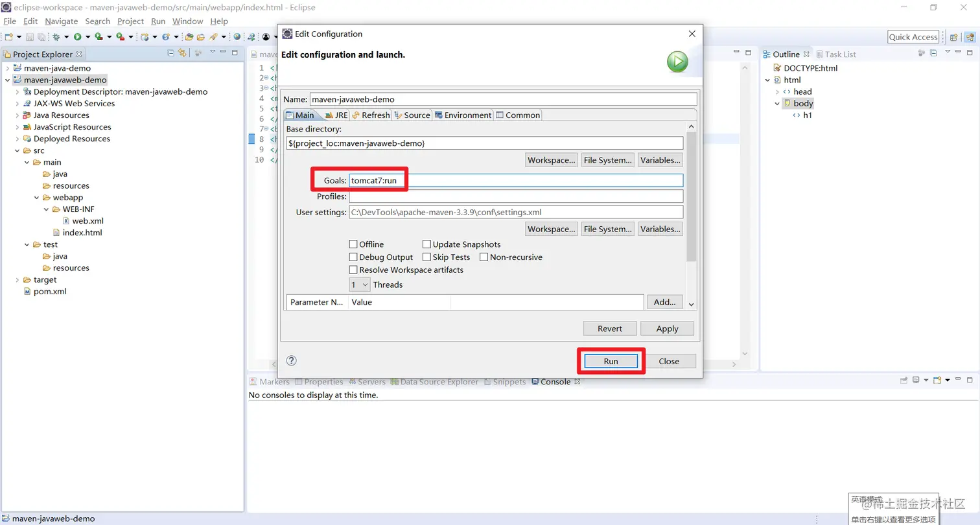Collapse the body node in Outline
Viewport: 980px width, 525px height.
tap(777, 104)
